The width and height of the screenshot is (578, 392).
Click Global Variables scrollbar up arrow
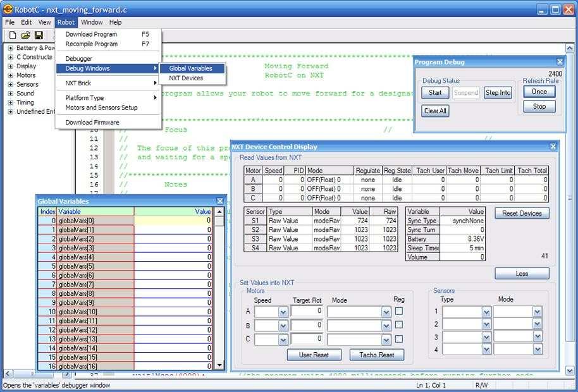(219, 212)
